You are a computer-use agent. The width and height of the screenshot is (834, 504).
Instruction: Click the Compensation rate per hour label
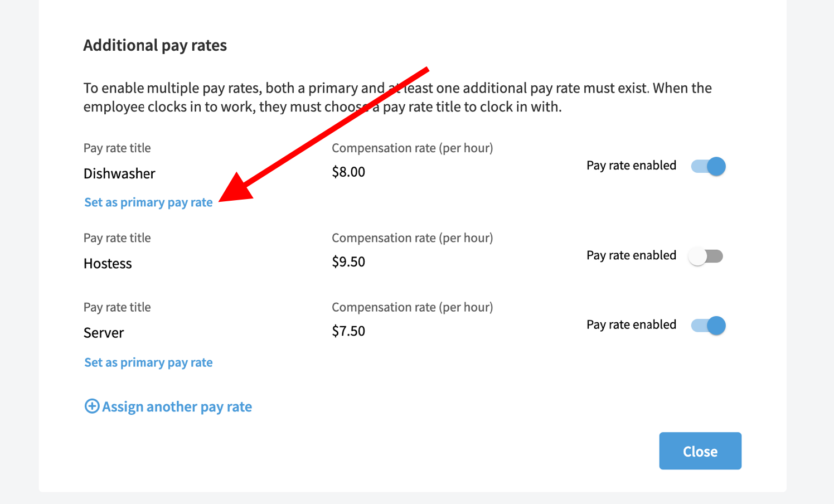(x=413, y=148)
